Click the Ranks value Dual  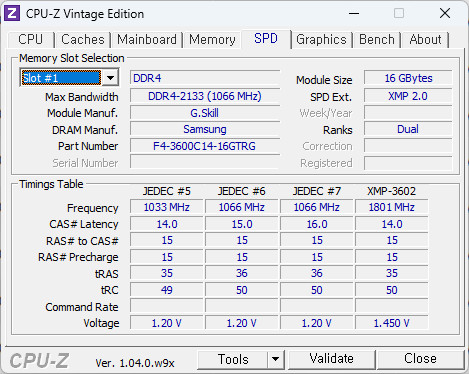click(408, 129)
